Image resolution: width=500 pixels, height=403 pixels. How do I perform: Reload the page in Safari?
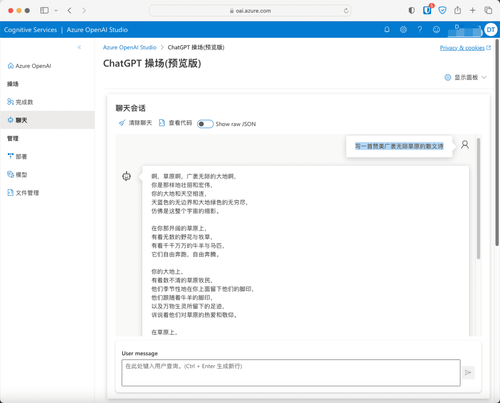pyautogui.click(x=346, y=11)
